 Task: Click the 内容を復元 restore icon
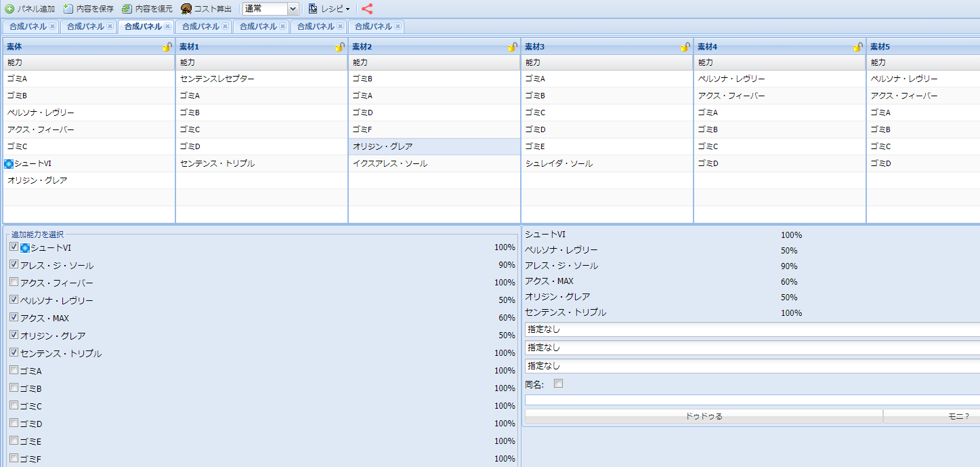(x=127, y=9)
